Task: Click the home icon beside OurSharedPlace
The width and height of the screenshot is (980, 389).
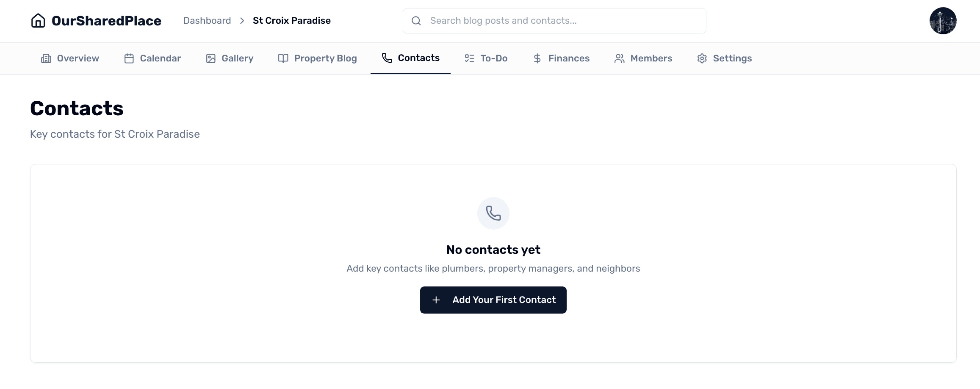Action: [x=38, y=20]
